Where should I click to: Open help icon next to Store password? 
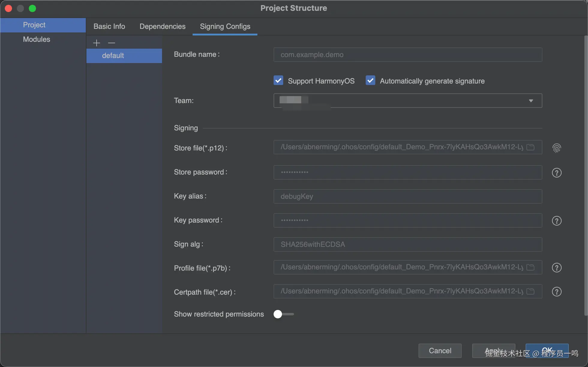[556, 173]
